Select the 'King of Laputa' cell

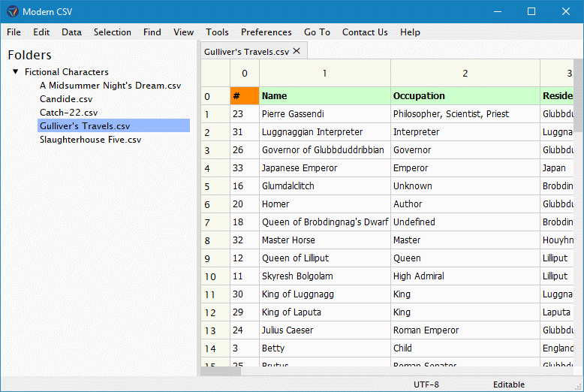coord(325,312)
